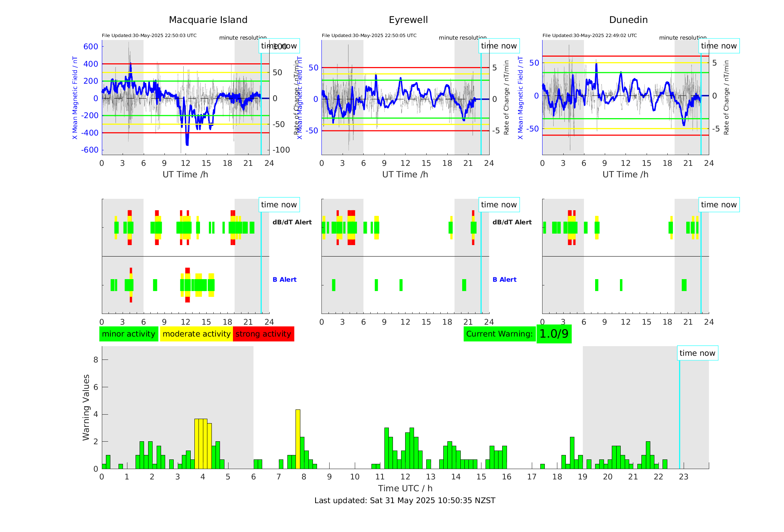
Task: Click the blue 'B Alert' label beside Eyrewell panel
Action: [x=504, y=280]
